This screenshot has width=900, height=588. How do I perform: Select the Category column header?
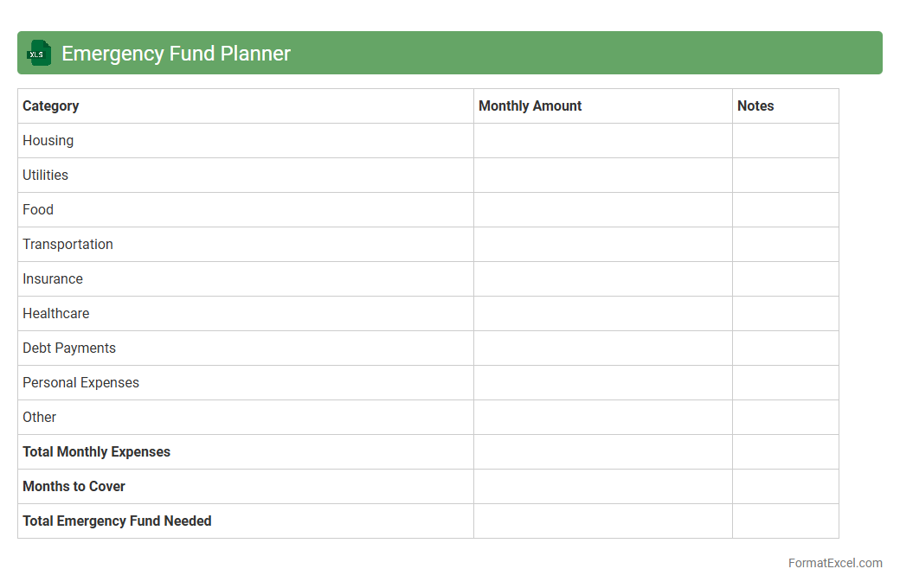(x=51, y=106)
